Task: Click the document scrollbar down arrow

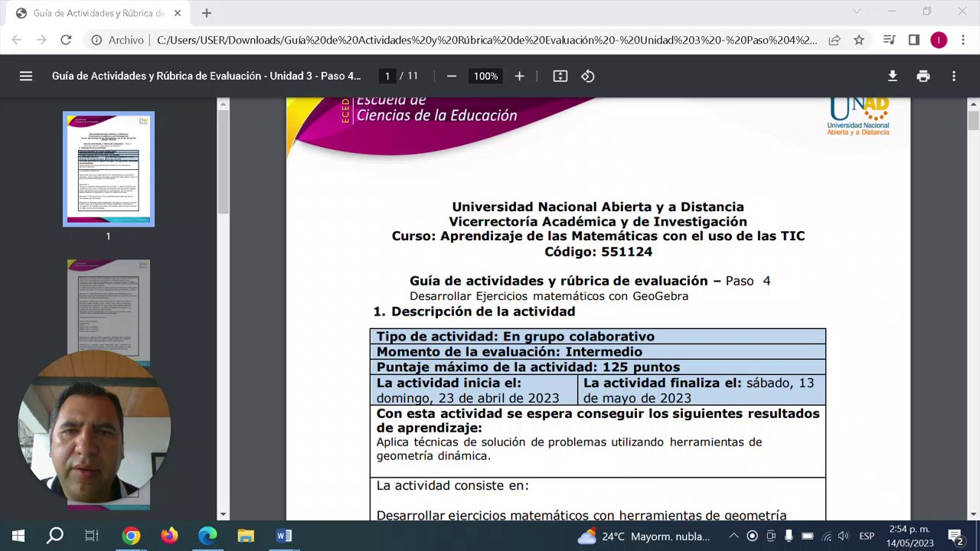Action: (x=973, y=514)
